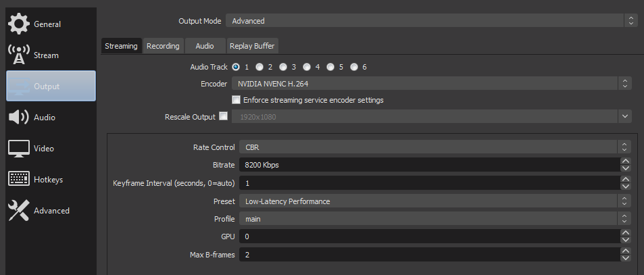
Task: Click the Keyframe Interval label text
Action: [174, 183]
